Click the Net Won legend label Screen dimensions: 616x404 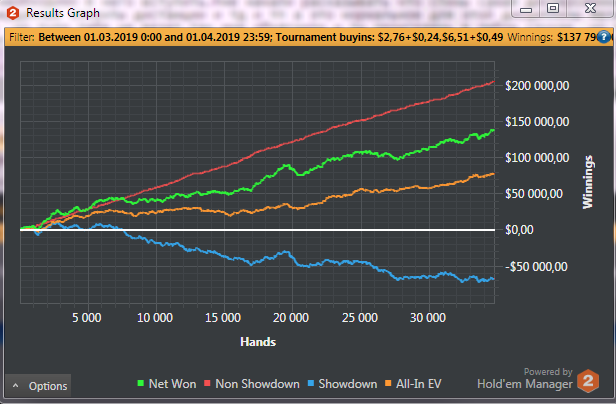tap(172, 384)
